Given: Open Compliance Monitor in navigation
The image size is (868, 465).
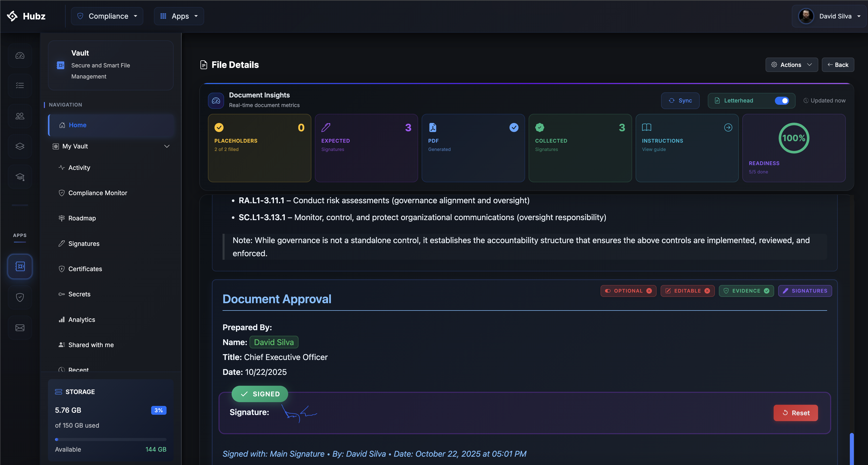Looking at the screenshot, I should (x=98, y=193).
